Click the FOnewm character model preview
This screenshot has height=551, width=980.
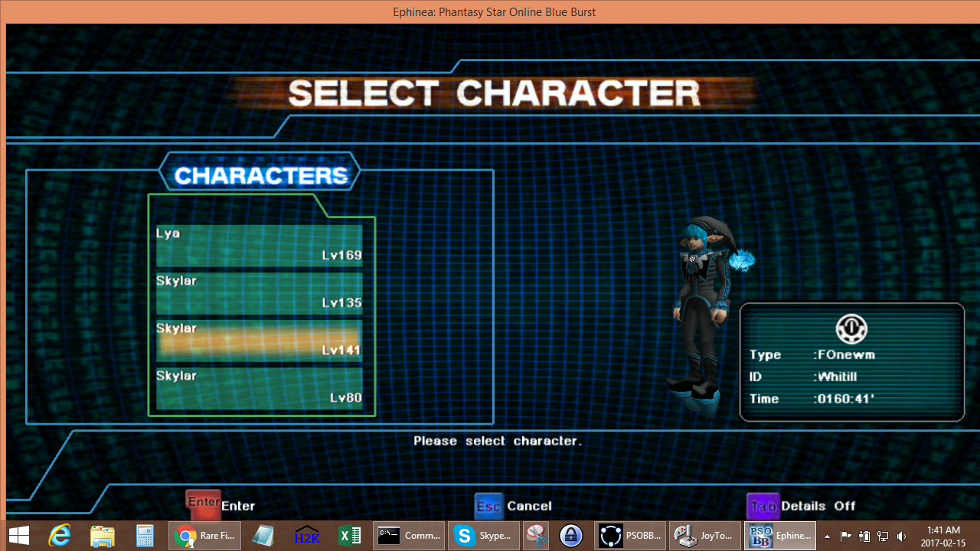click(x=706, y=315)
